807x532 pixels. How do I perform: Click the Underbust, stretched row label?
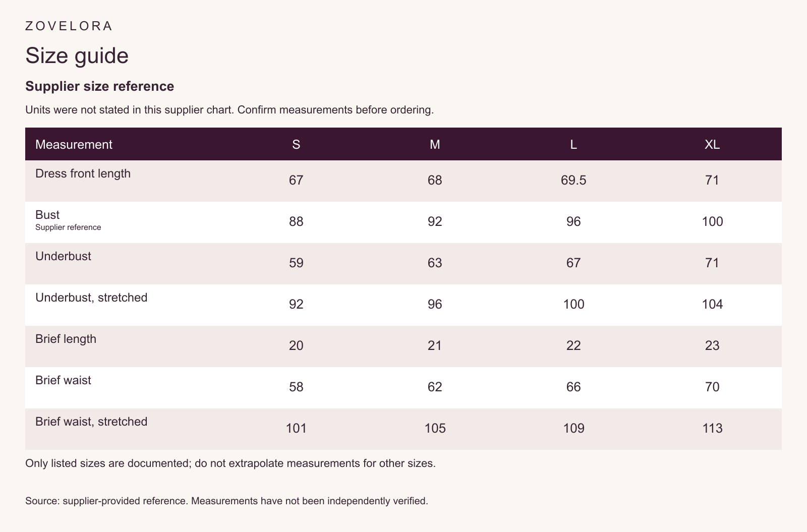[x=91, y=298]
